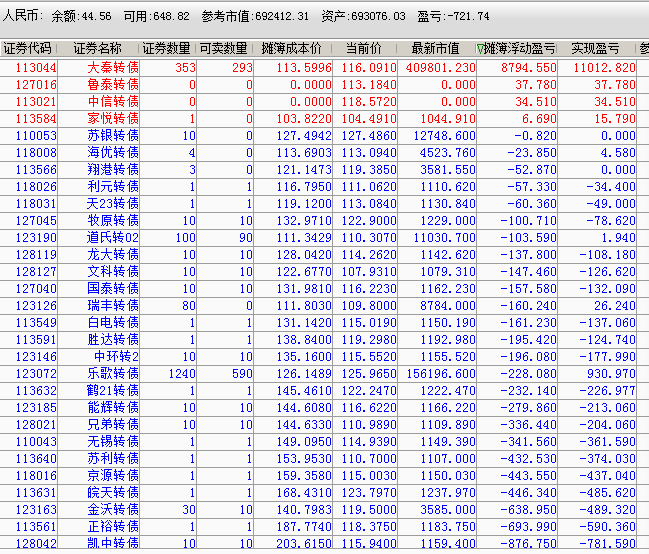Select the 牧原转债 row
649x554 pixels.
click(324, 220)
